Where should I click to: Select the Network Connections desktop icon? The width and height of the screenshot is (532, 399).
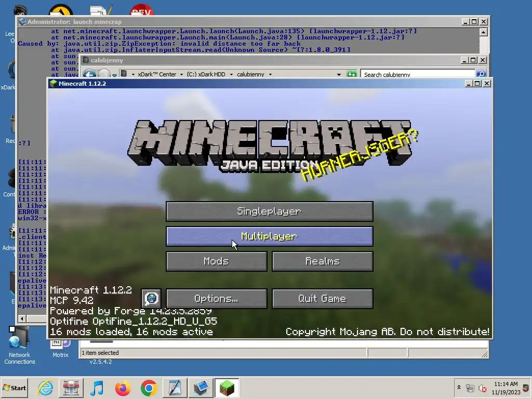pyautogui.click(x=19, y=346)
